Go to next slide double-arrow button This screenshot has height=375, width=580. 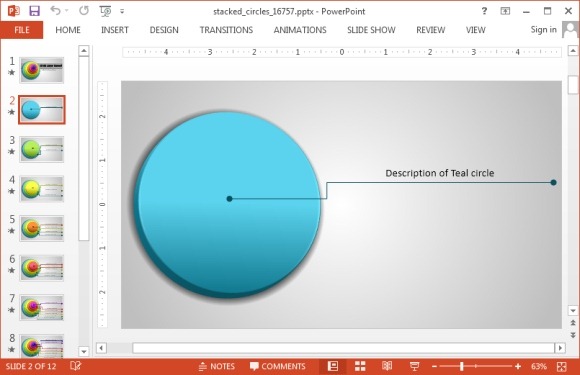[x=573, y=335]
